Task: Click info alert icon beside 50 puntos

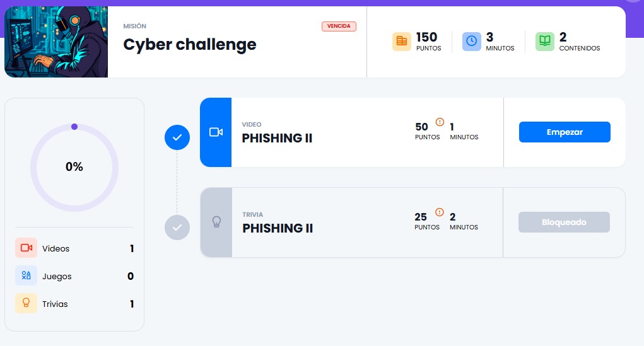Action: point(440,122)
